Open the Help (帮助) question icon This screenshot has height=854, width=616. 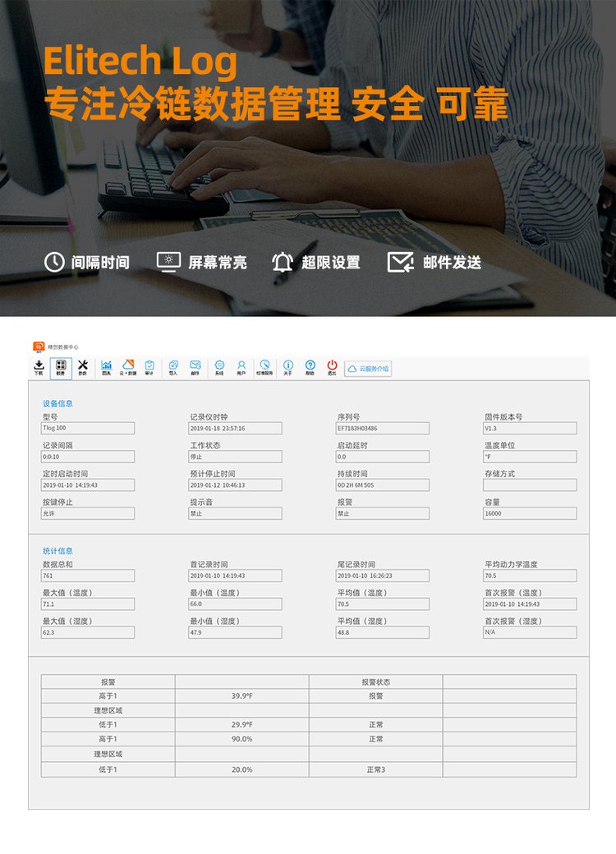[x=310, y=368]
